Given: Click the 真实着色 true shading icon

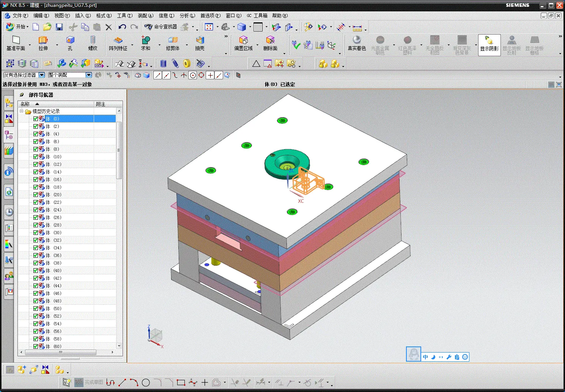Looking at the screenshot, I should tap(357, 43).
